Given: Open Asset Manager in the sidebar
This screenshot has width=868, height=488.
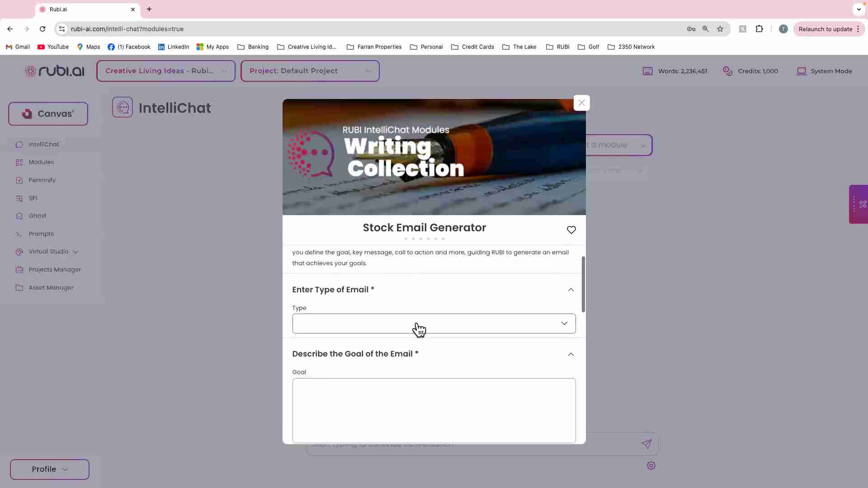Looking at the screenshot, I should point(51,288).
